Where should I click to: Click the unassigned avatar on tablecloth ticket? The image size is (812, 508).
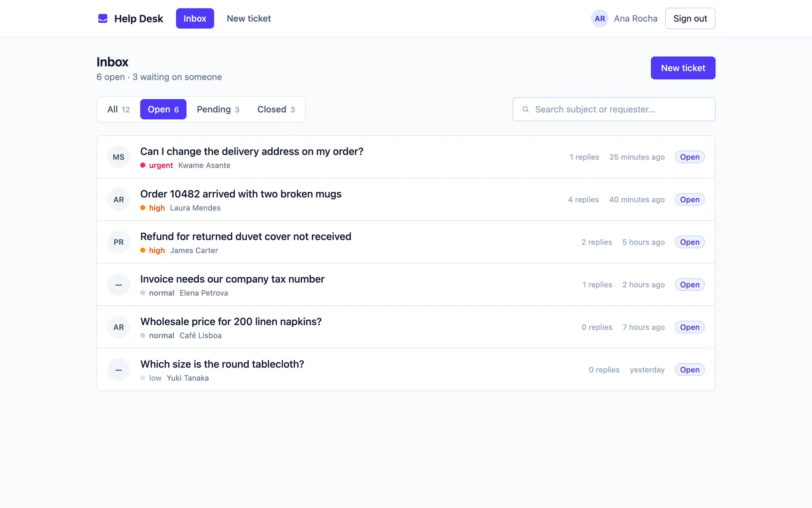(118, 370)
